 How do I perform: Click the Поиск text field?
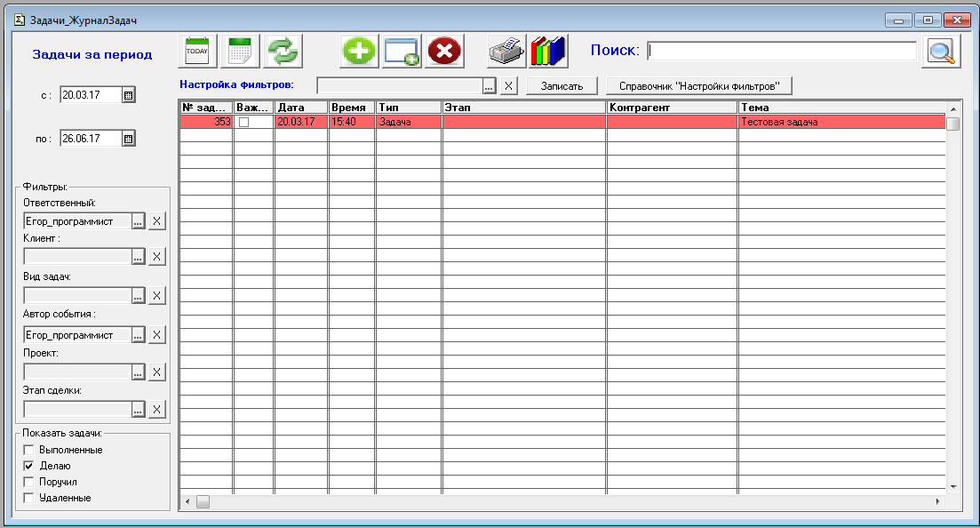coord(782,52)
